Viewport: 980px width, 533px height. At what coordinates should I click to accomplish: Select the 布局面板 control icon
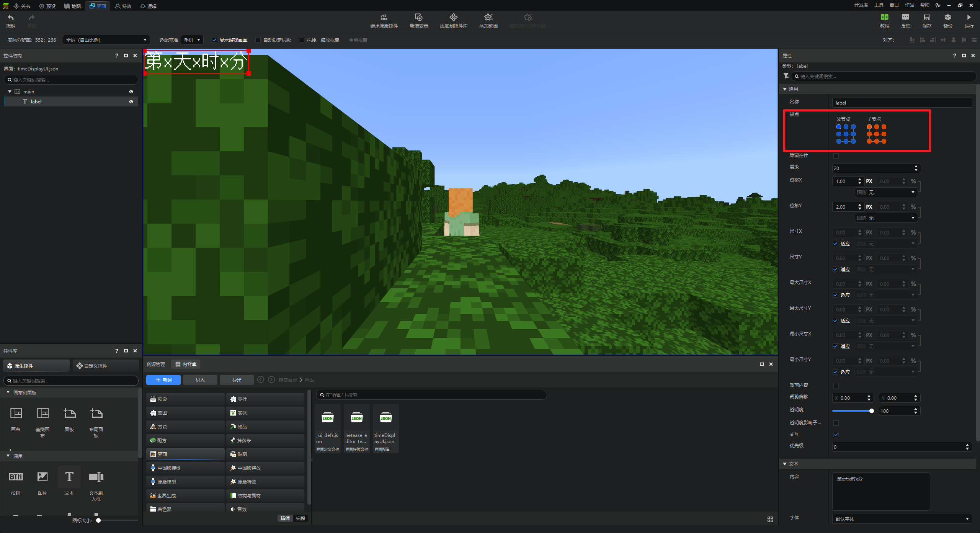tap(96, 414)
